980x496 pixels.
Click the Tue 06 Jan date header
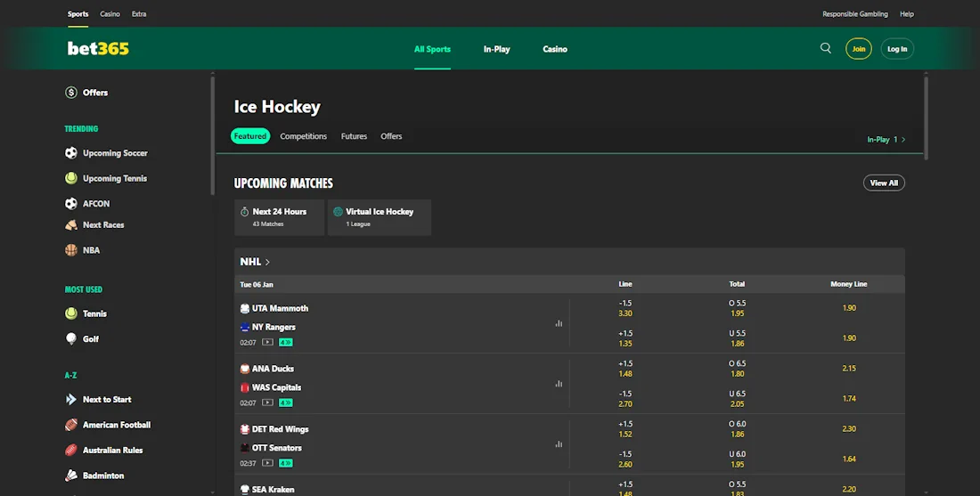point(257,284)
